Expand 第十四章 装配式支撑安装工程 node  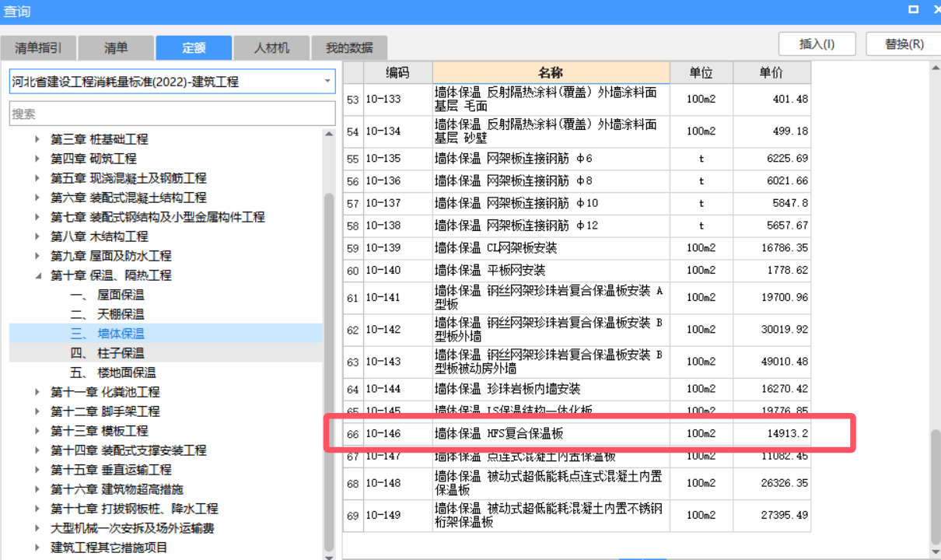37,450
